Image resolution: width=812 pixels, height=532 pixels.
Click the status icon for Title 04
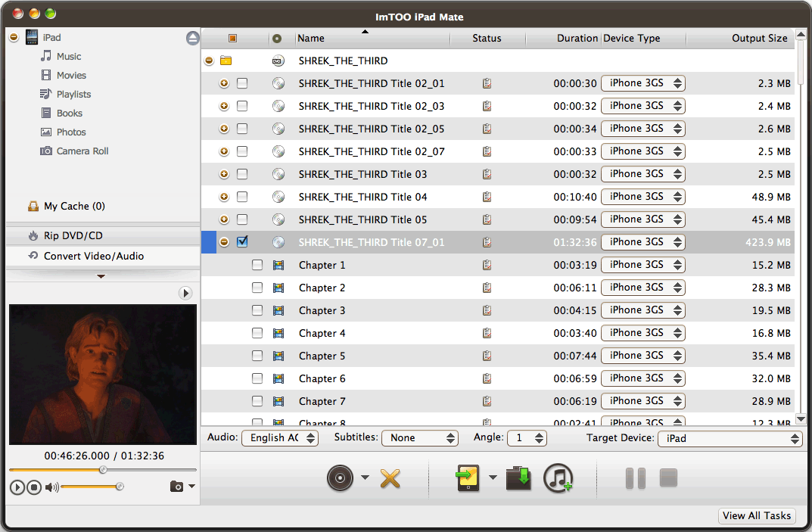pos(487,197)
